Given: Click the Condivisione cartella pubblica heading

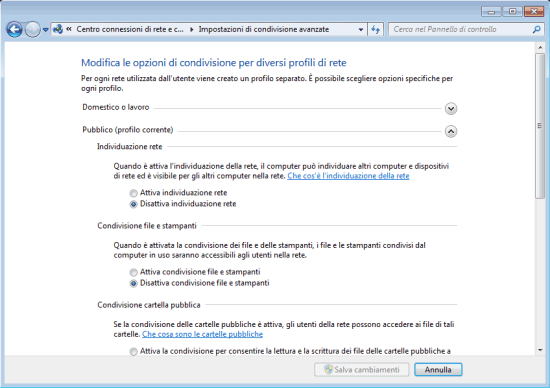Looking at the screenshot, I should tap(149, 305).
